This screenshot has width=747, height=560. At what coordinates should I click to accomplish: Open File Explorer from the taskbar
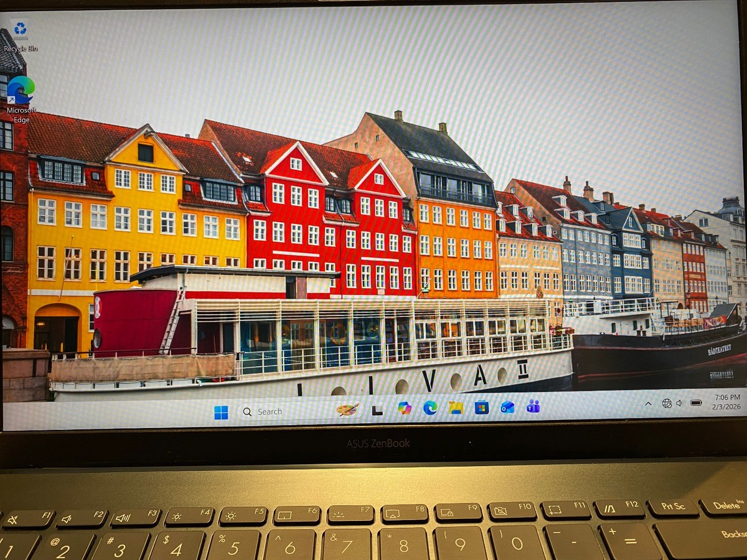point(456,408)
